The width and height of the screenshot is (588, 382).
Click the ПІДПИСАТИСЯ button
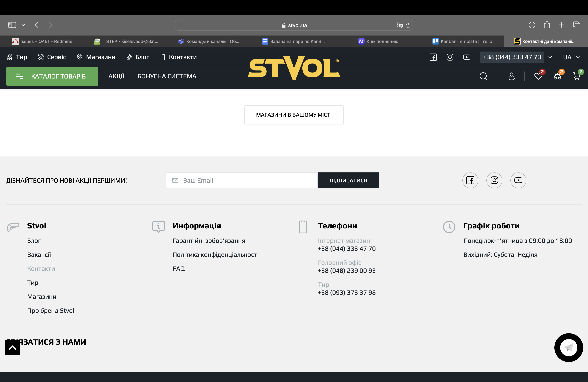pos(348,180)
